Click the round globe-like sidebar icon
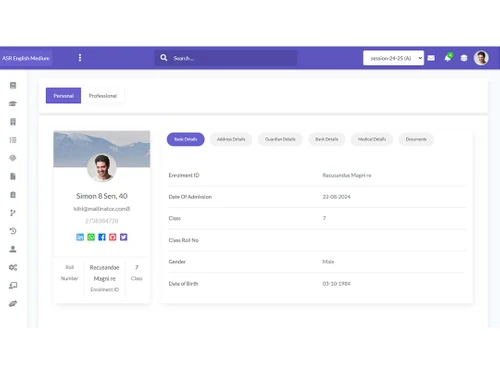This screenshot has height=375, width=500. [x=13, y=158]
